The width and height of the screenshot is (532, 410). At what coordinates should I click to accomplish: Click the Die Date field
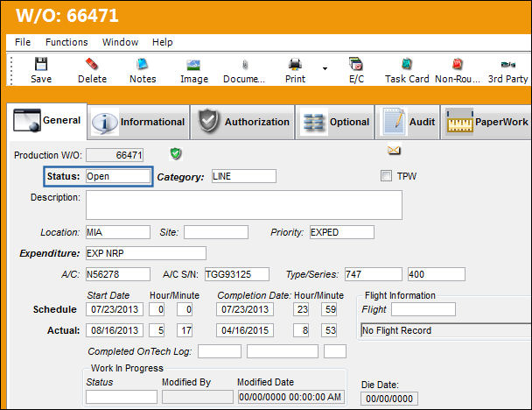tap(389, 399)
